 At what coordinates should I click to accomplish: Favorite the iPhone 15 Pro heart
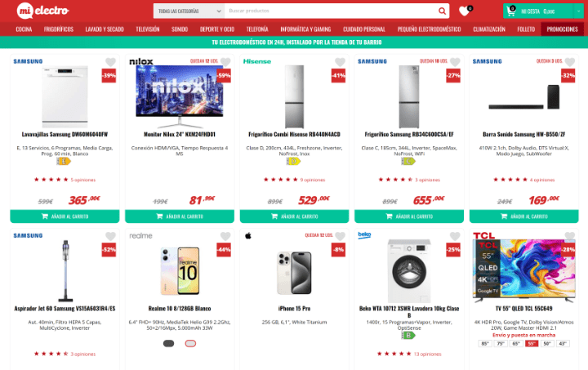point(340,236)
